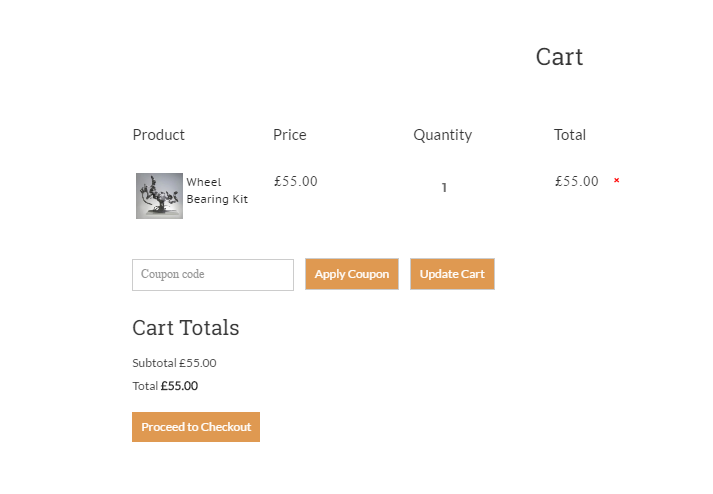Click the bold Total £55.00 amount
The image size is (713, 494).
pos(179,386)
